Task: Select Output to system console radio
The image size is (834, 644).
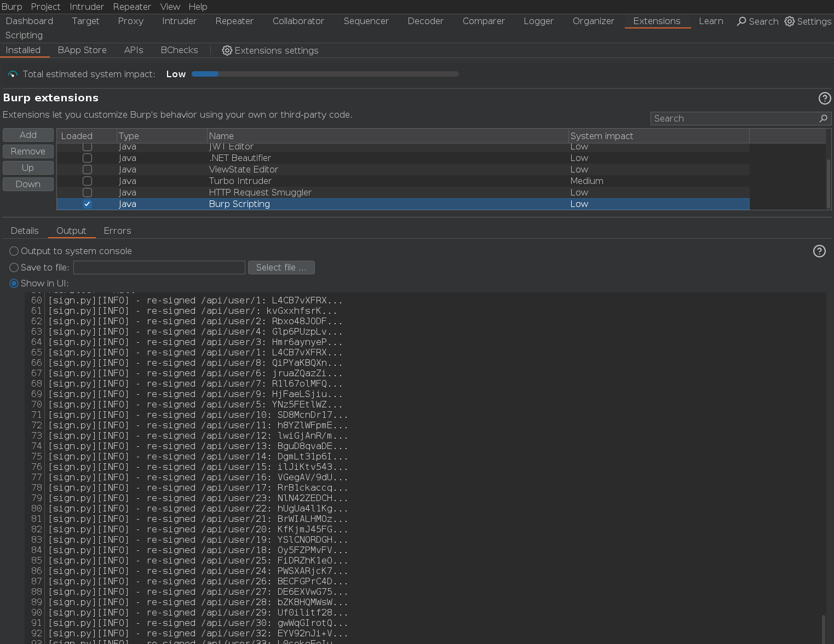Action: click(x=14, y=251)
